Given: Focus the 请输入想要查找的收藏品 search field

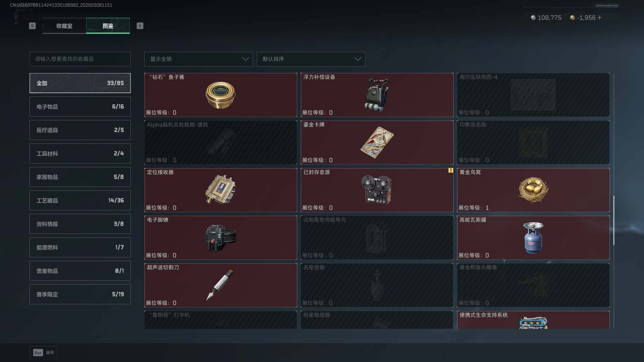Looking at the screenshot, I should point(80,59).
